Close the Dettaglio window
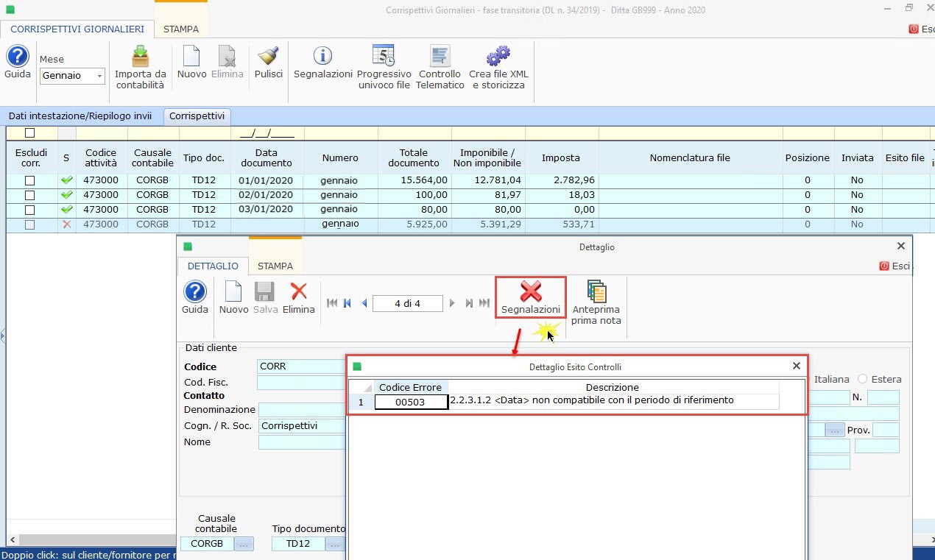 tap(901, 247)
